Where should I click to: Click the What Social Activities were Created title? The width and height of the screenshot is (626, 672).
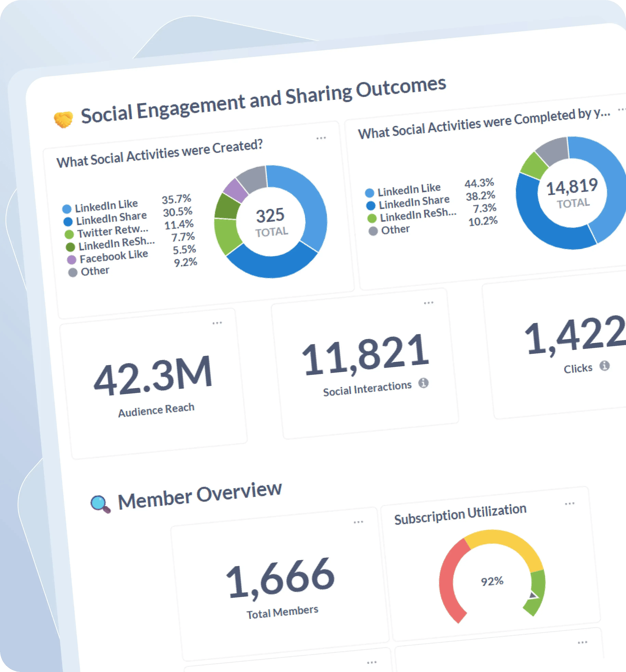(159, 153)
